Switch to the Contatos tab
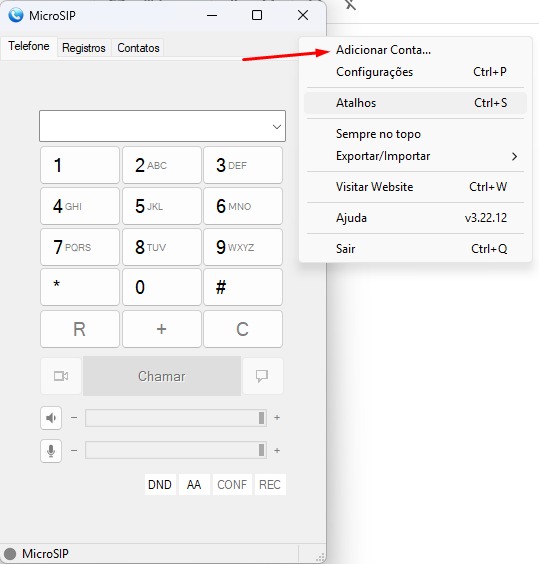The image size is (539, 564). click(x=138, y=48)
